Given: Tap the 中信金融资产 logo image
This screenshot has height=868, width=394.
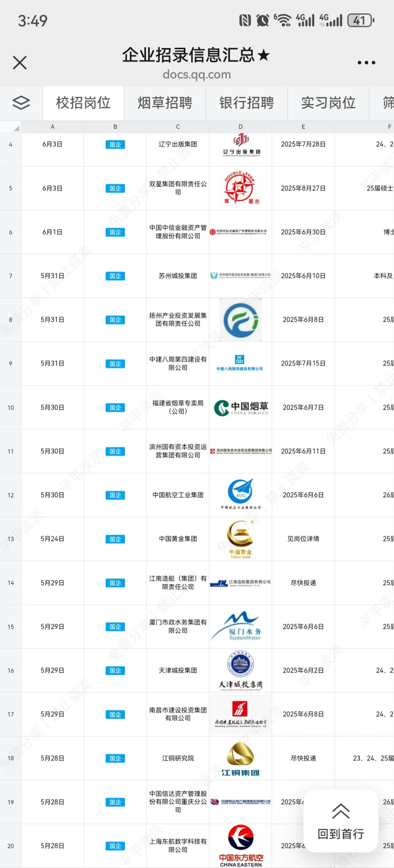Looking at the screenshot, I should coord(238,232).
